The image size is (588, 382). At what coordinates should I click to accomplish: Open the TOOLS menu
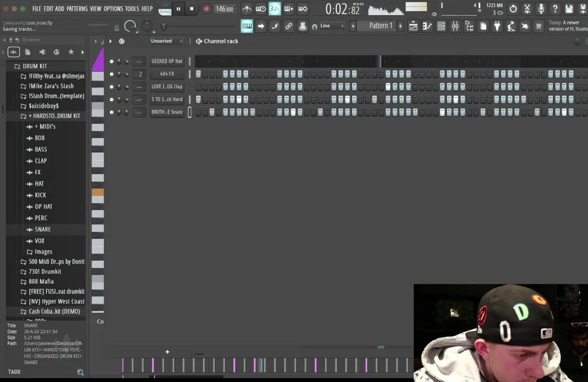[x=132, y=8]
